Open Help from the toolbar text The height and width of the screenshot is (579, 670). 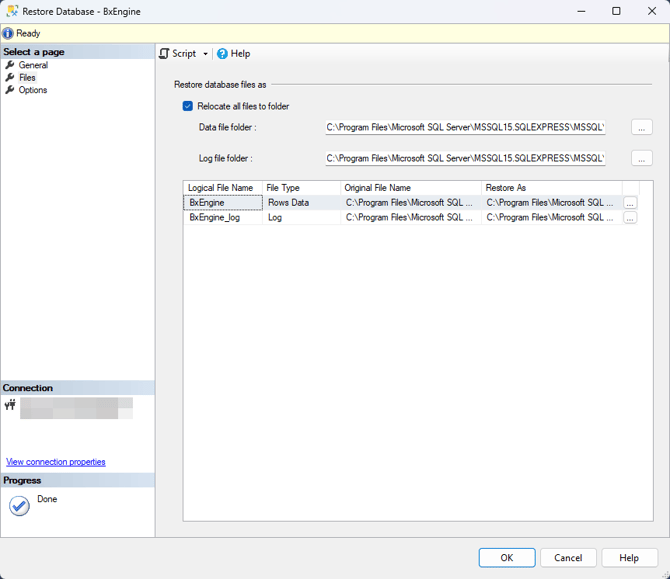(x=240, y=53)
